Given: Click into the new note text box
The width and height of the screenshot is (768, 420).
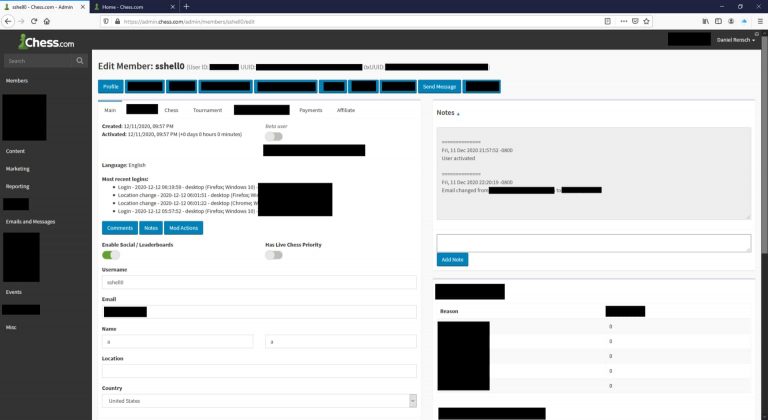Looking at the screenshot, I should (x=594, y=243).
